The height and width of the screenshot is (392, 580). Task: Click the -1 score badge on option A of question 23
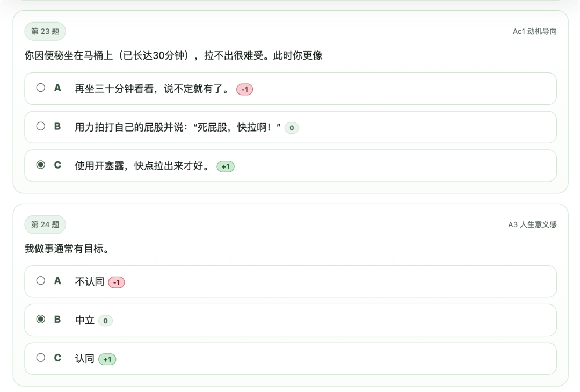tap(245, 89)
